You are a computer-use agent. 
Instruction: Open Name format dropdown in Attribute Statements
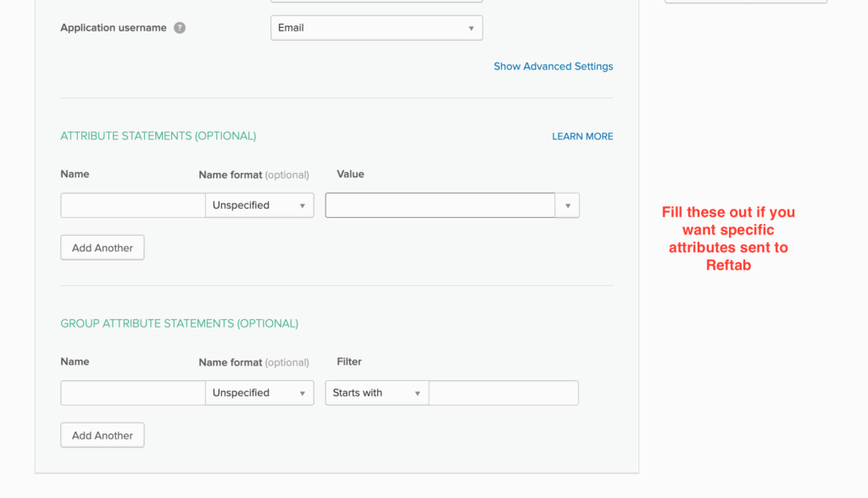tap(259, 205)
